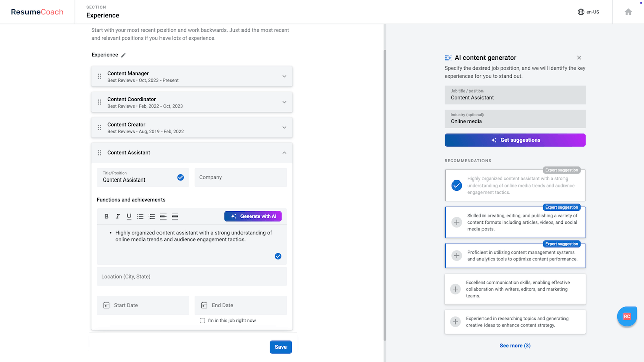Deselect the applied first expert suggestion
This screenshot has height=362, width=644.
coord(456,185)
